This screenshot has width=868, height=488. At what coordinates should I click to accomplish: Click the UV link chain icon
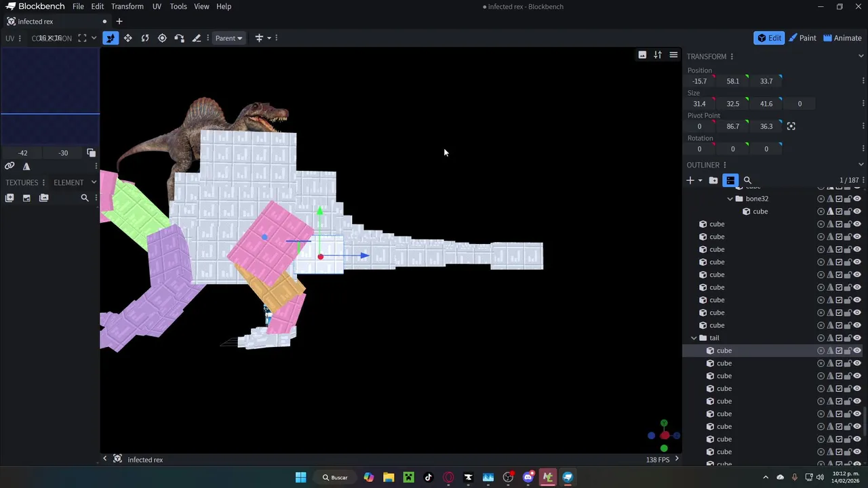click(9, 167)
